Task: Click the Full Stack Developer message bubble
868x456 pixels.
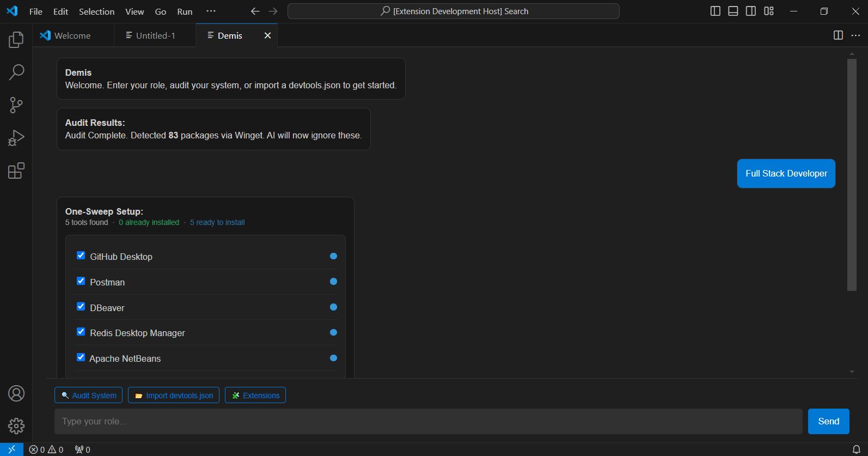Action: [x=786, y=173]
